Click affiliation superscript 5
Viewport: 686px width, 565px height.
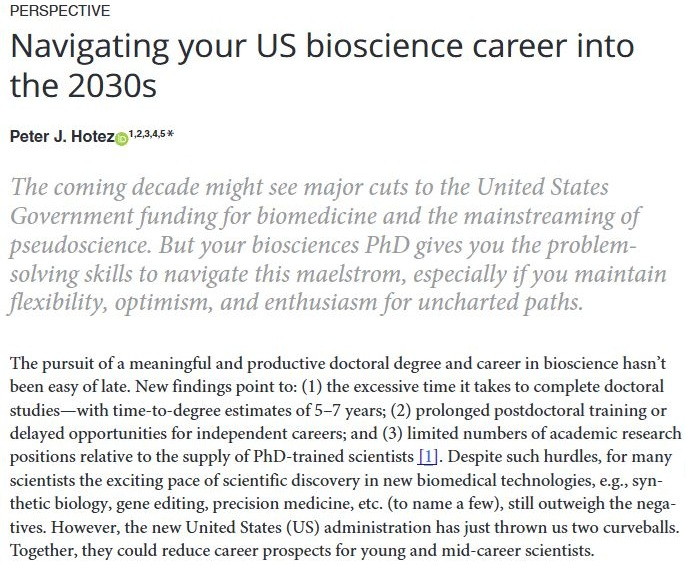click(x=163, y=133)
